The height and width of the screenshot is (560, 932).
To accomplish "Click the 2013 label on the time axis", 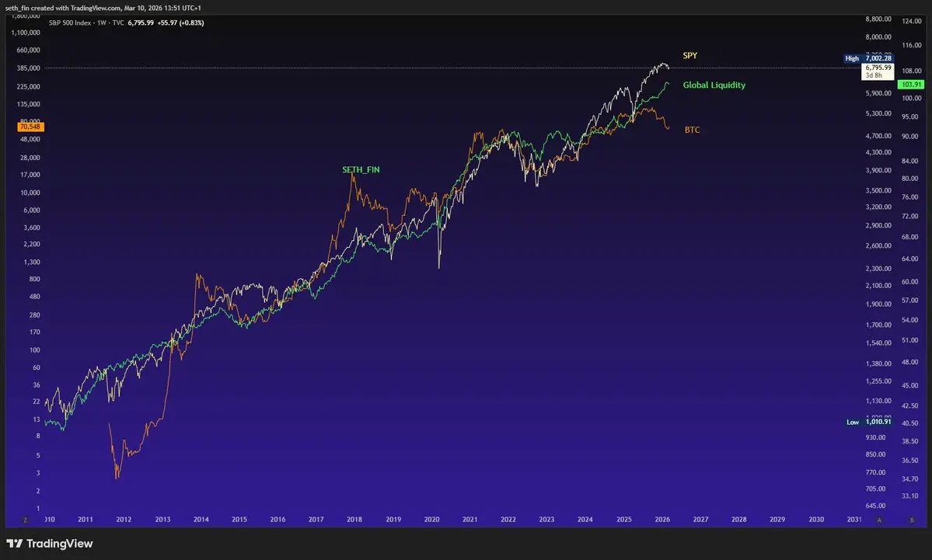I will (x=162, y=520).
